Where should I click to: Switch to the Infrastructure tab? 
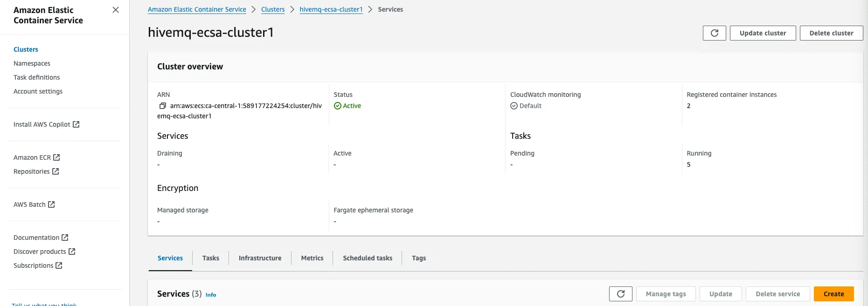tap(260, 258)
